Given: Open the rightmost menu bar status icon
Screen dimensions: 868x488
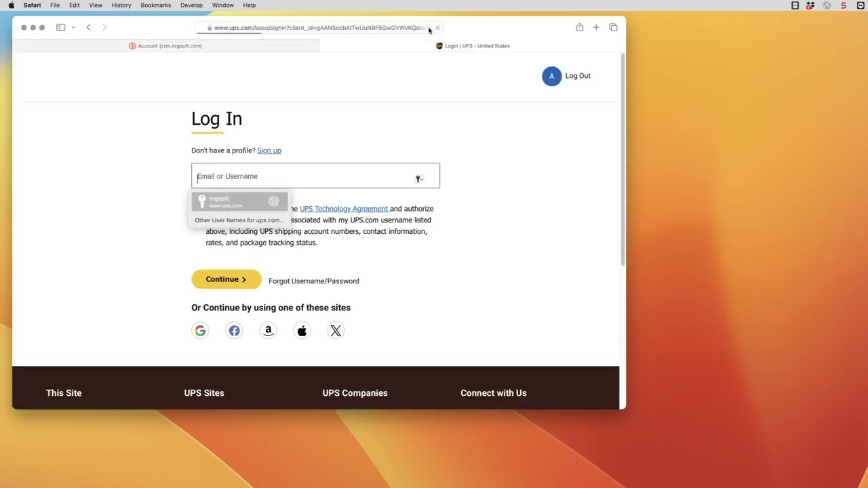Looking at the screenshot, I should point(859,5).
